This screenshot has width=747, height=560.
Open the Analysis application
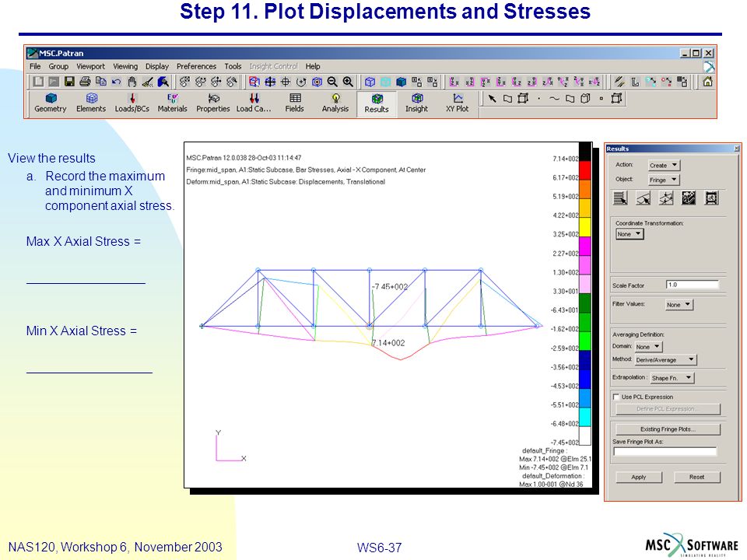pyautogui.click(x=335, y=103)
